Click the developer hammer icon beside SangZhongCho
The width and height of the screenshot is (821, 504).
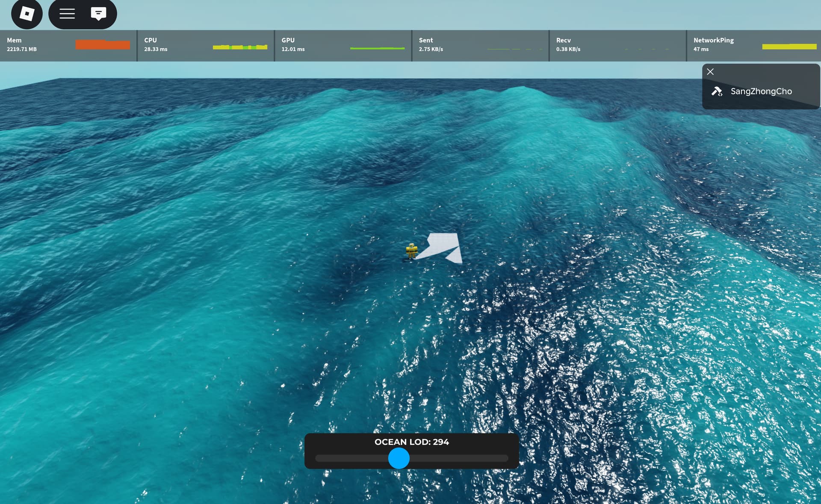(x=717, y=91)
